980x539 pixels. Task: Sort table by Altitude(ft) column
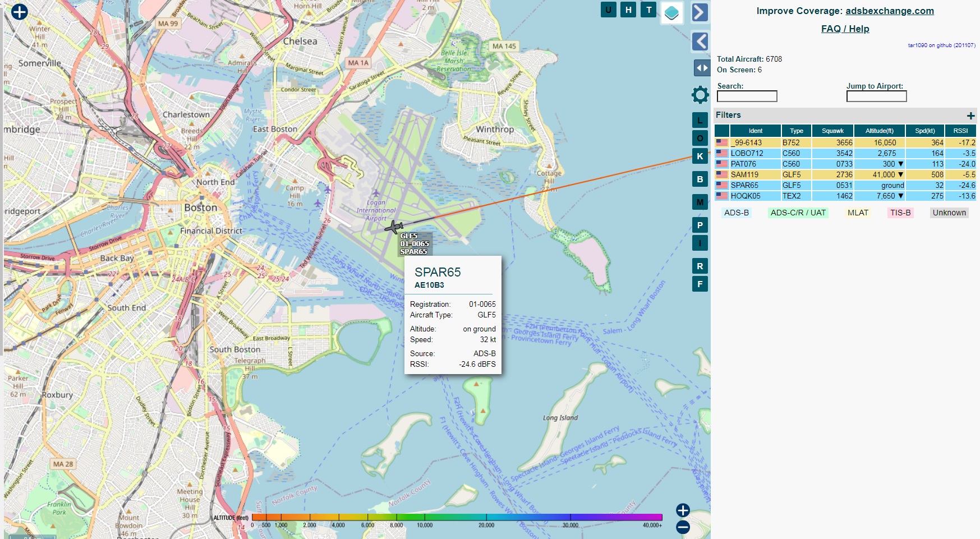(879, 131)
